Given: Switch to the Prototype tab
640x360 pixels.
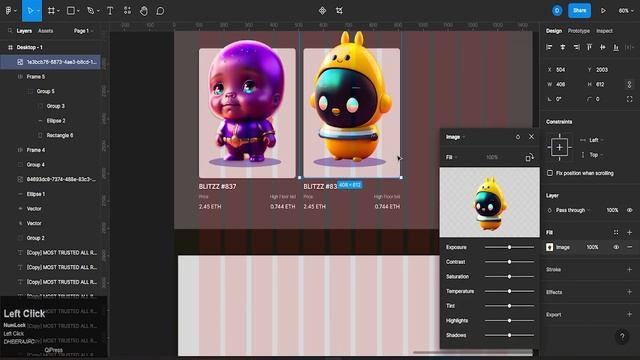Looking at the screenshot, I should tap(578, 31).
